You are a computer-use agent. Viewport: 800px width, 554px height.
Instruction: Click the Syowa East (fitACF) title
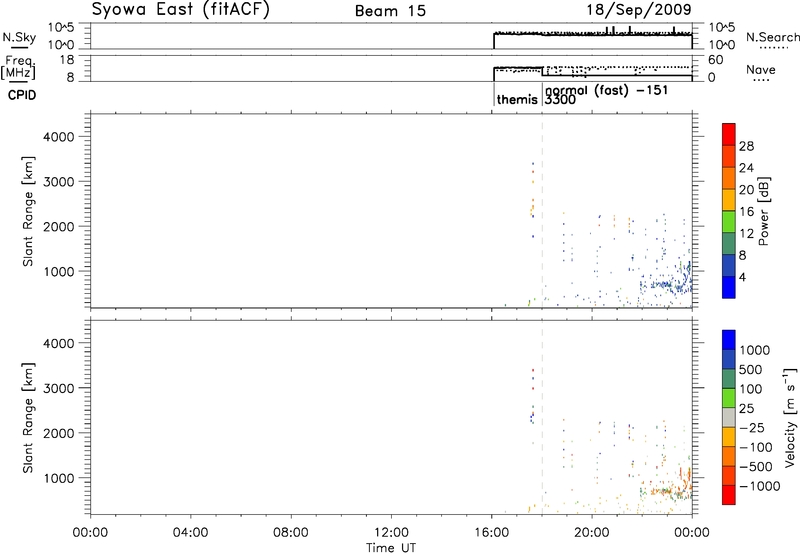(181, 10)
